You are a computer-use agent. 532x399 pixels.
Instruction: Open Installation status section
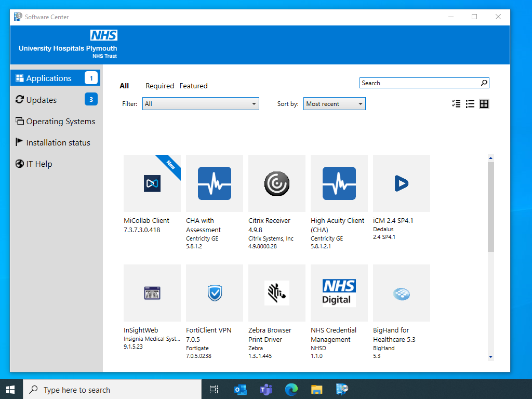point(55,142)
